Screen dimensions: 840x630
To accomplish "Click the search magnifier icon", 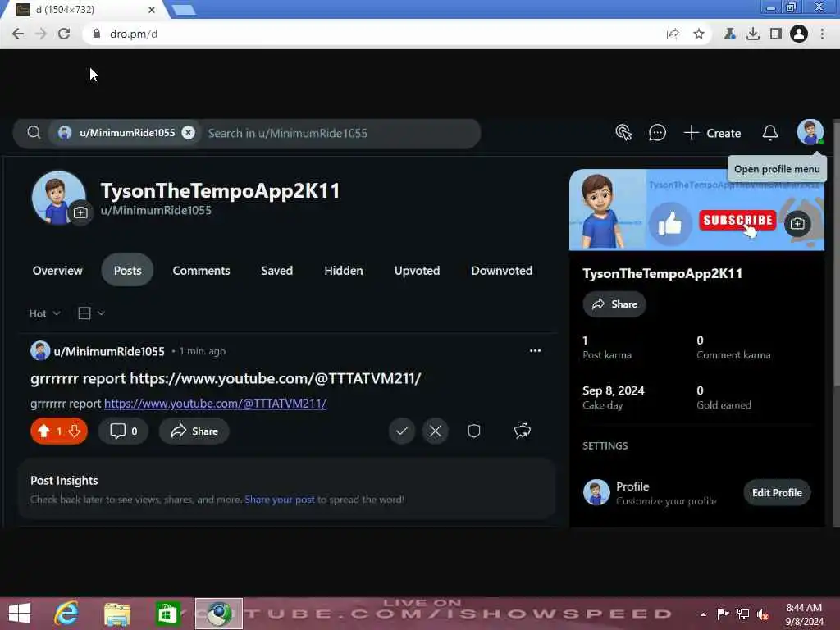I will [34, 132].
